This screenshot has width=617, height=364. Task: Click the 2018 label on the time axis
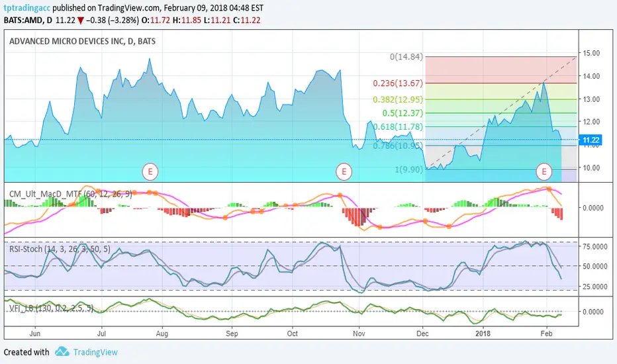pyautogui.click(x=483, y=334)
